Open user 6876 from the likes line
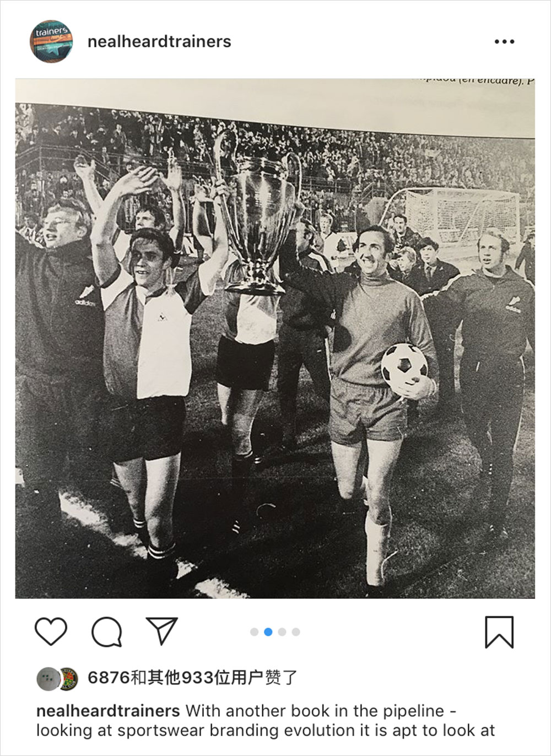551x756 pixels. 109,677
